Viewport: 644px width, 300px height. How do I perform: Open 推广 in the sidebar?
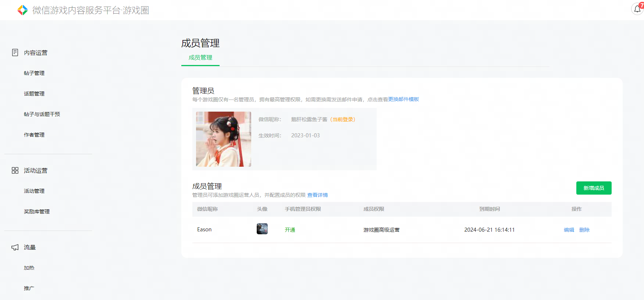tap(29, 288)
